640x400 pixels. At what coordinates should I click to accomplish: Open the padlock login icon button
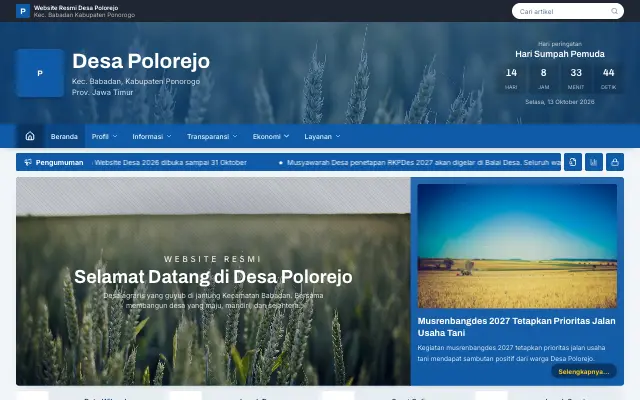615,162
